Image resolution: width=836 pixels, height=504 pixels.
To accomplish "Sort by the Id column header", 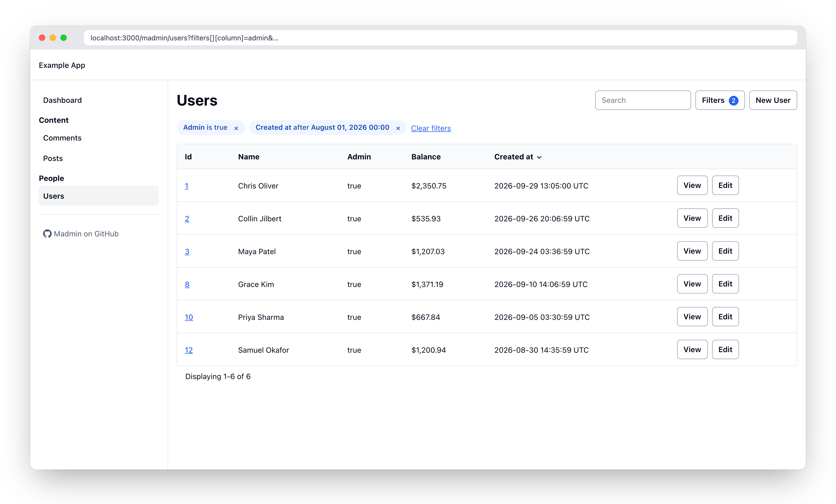I will tap(188, 157).
